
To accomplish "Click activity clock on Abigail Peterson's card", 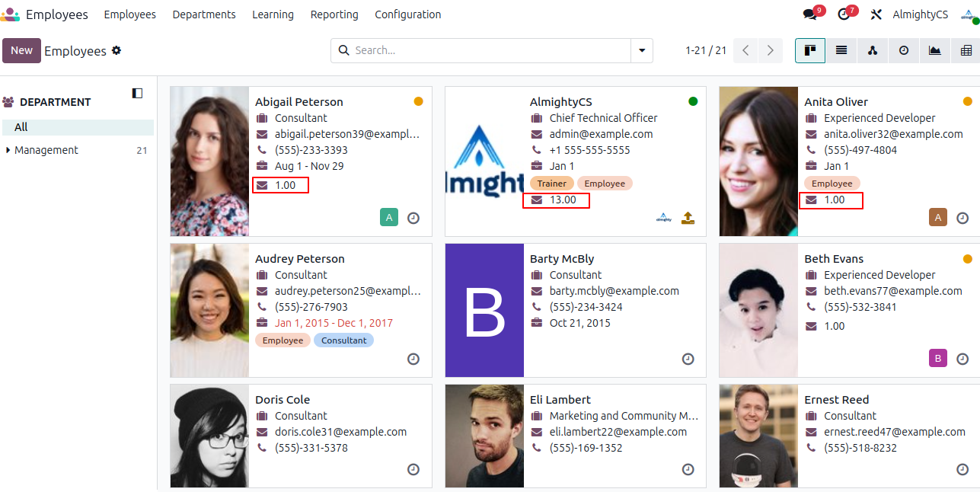I will coord(413,218).
